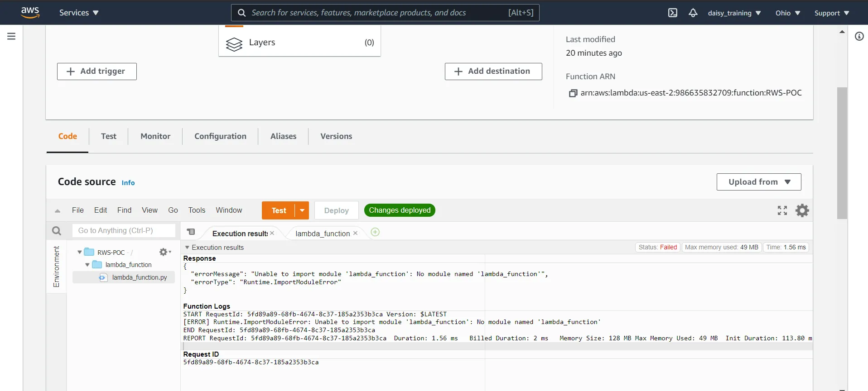The image size is (868, 391).
Task: Click the file search magnifier icon
Action: (57, 231)
